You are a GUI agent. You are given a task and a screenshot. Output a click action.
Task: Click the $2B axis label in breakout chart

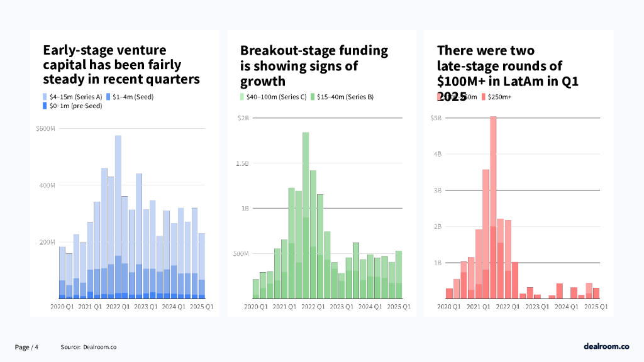(x=244, y=118)
